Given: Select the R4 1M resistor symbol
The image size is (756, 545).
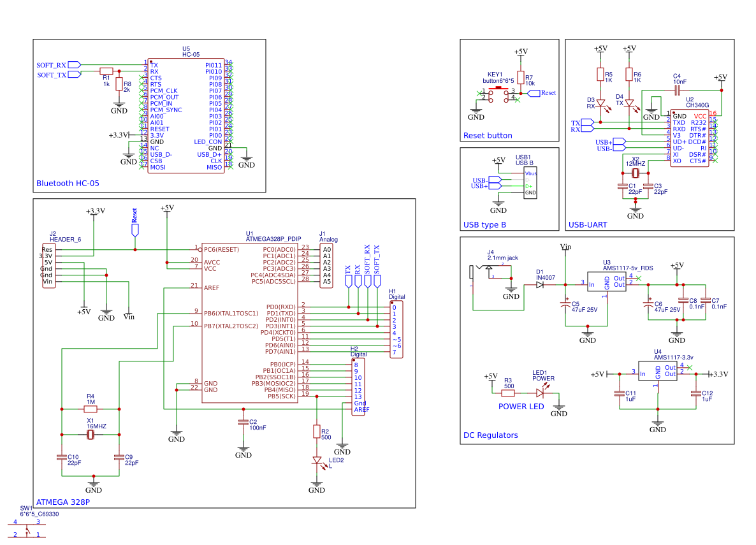Looking at the screenshot, I should pyautogui.click(x=90, y=409).
